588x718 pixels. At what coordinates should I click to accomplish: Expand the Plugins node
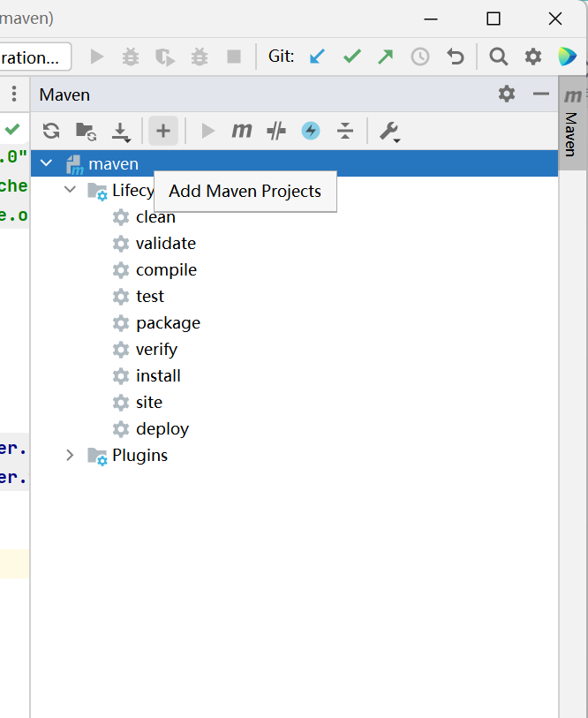(x=70, y=455)
